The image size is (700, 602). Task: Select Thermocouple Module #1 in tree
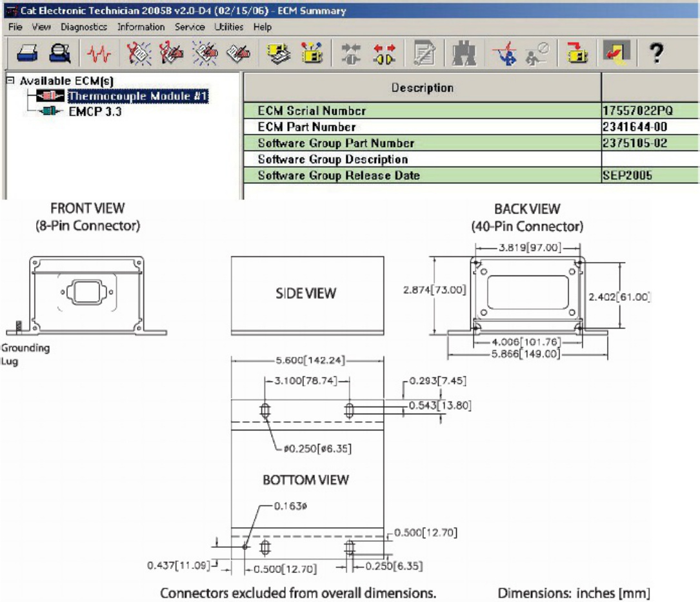(x=138, y=96)
